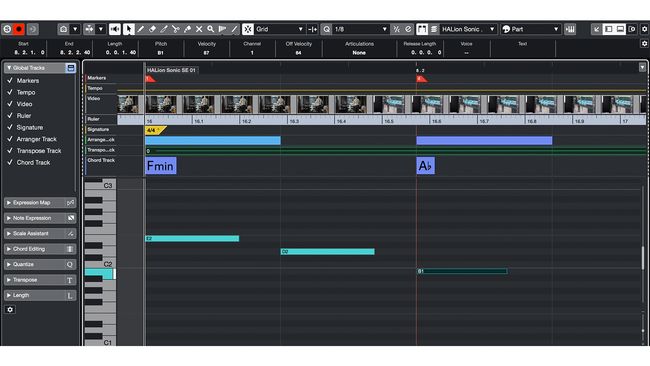Toggle Acoustic Feedback speaker icon

(115, 29)
